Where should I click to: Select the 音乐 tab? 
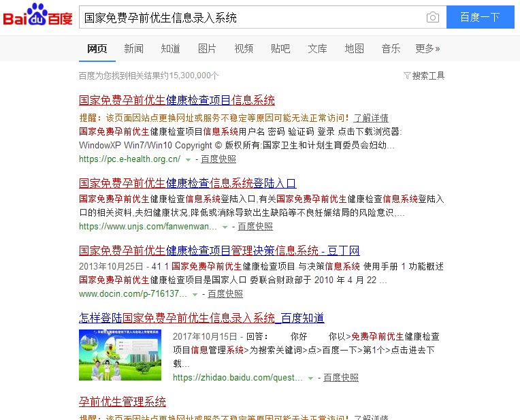[391, 49]
